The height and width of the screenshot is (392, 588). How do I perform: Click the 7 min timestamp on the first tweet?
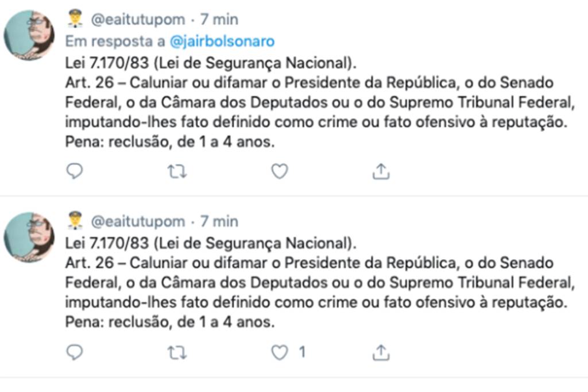(x=220, y=18)
